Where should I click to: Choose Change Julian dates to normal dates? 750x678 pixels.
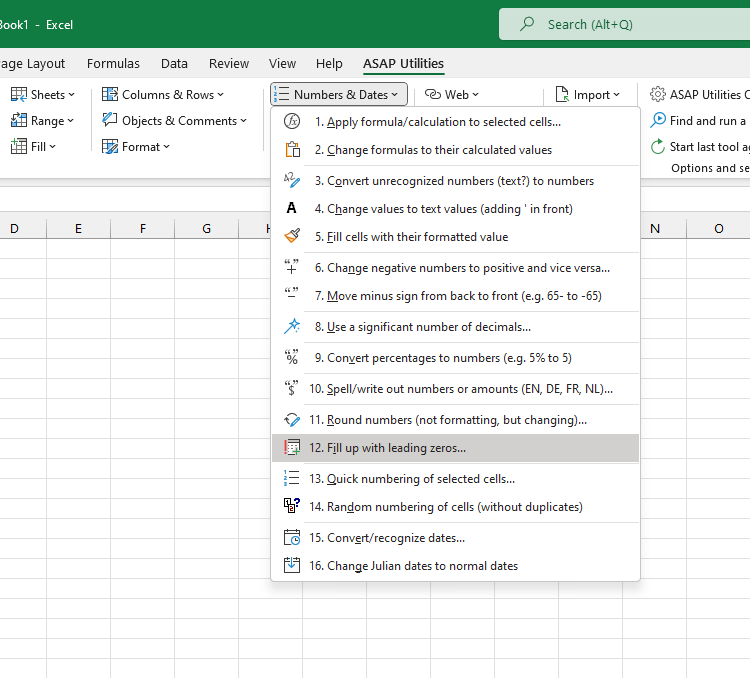pos(455,566)
